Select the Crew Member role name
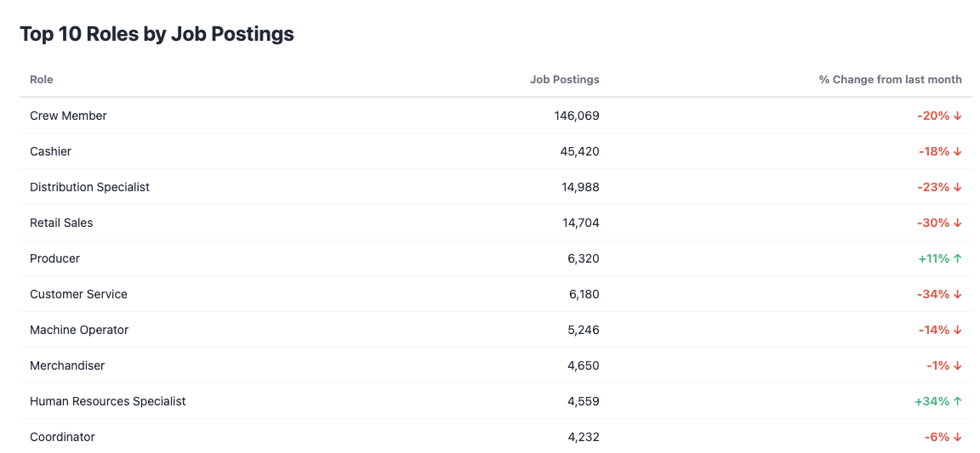Screen dimensions: 980x453 [x=68, y=116]
